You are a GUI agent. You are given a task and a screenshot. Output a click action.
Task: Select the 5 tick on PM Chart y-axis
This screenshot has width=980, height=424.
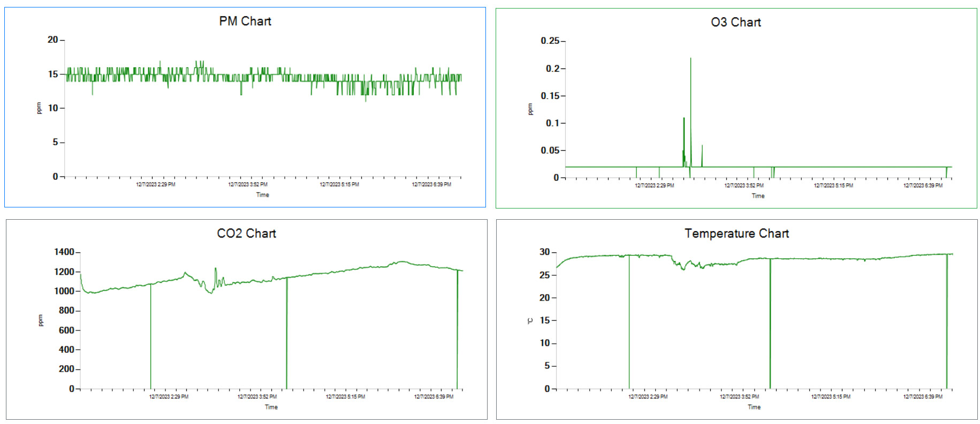click(55, 142)
